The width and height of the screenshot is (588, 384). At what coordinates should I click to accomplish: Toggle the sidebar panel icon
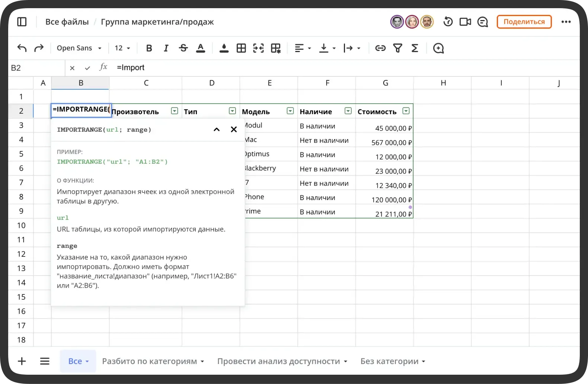22,22
